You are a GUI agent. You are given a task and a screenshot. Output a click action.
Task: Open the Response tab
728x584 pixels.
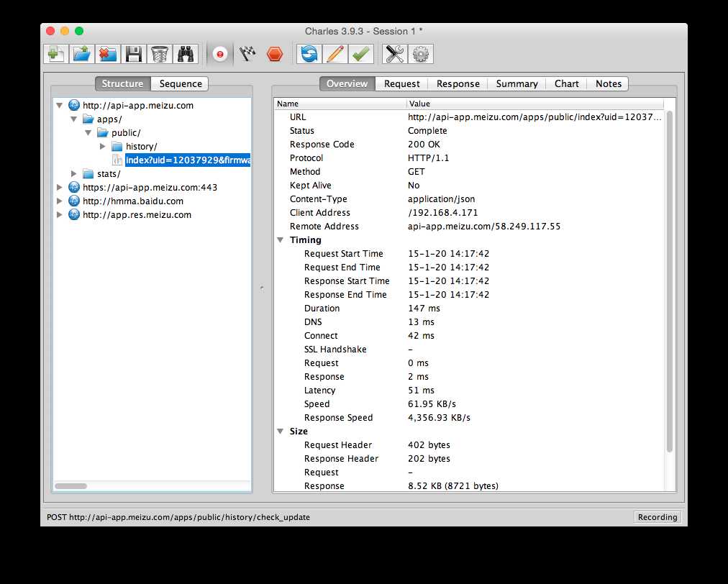point(458,83)
